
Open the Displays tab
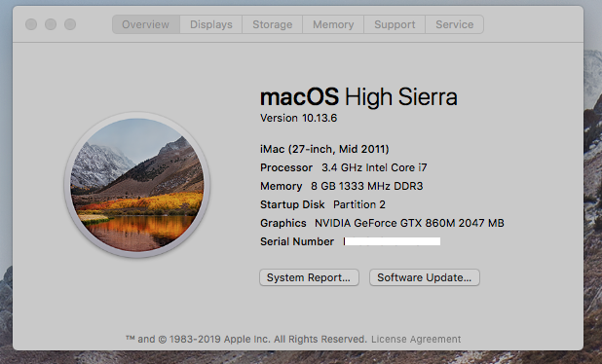tap(210, 24)
